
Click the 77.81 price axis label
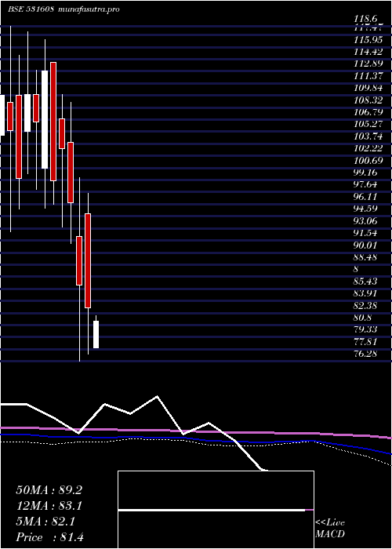coord(366,342)
